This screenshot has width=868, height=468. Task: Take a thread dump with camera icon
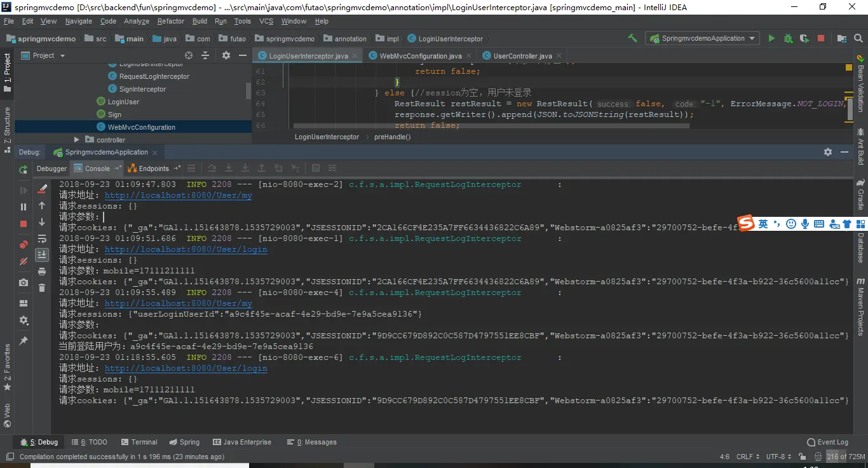tap(24, 282)
